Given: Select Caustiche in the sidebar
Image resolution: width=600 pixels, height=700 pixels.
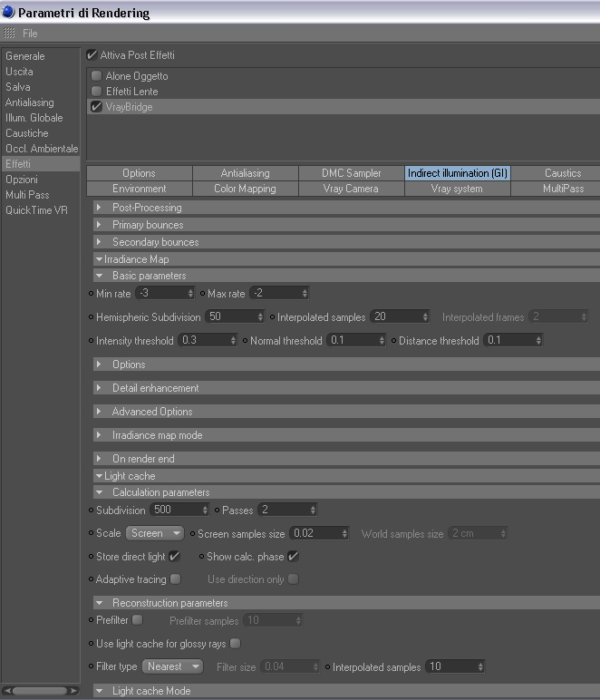Looking at the screenshot, I should pyautogui.click(x=27, y=133).
